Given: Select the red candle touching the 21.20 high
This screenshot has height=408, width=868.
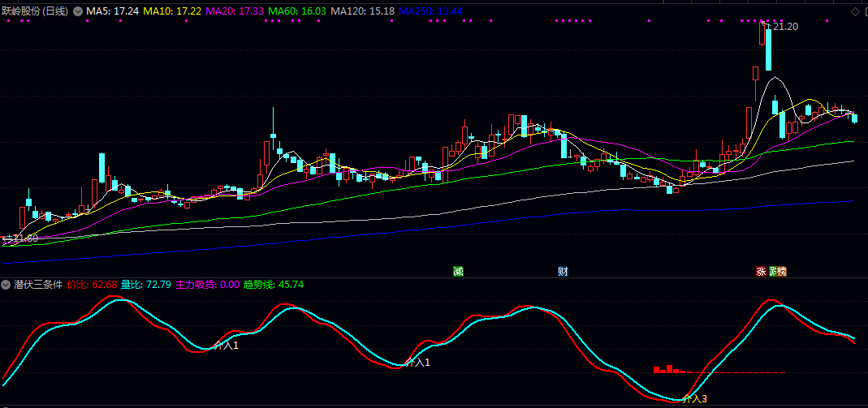Looking at the screenshot, I should click(762, 32).
